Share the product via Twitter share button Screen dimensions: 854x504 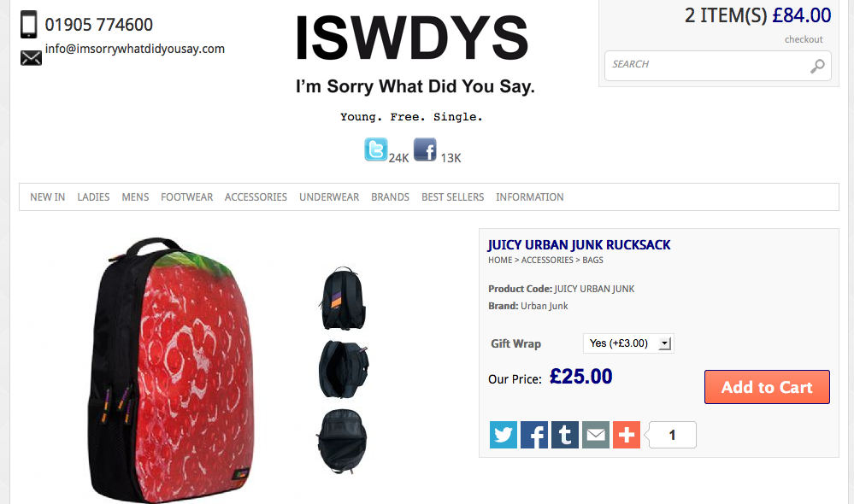[504, 435]
